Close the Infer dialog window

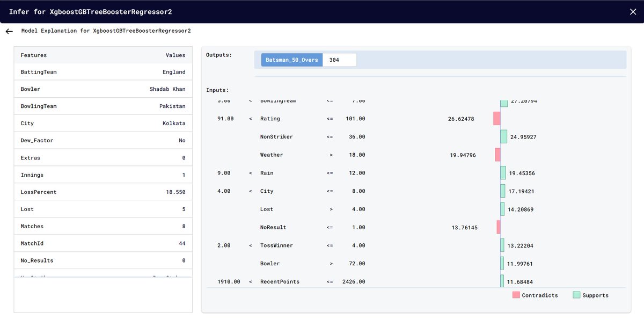[x=633, y=11]
